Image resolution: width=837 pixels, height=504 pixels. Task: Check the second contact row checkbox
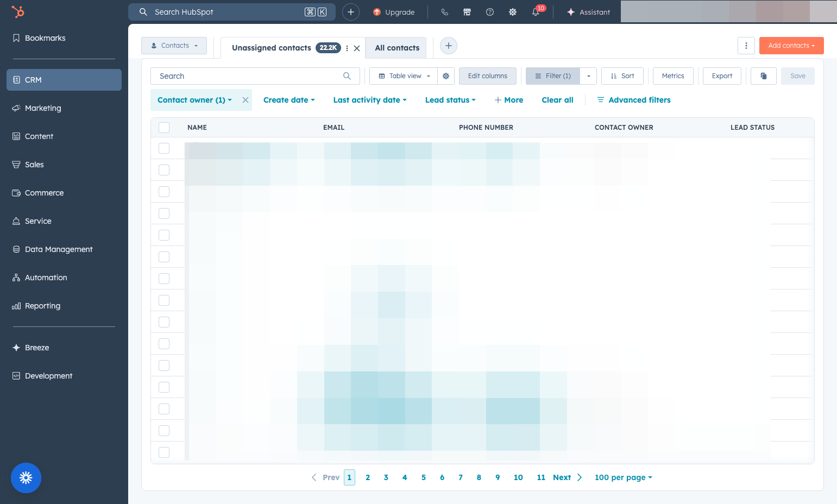coord(164,170)
